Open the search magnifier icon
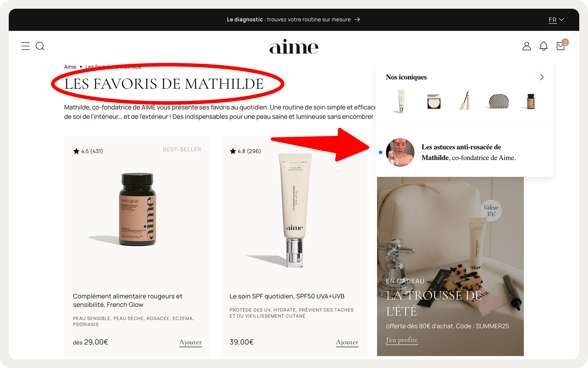 (40, 46)
